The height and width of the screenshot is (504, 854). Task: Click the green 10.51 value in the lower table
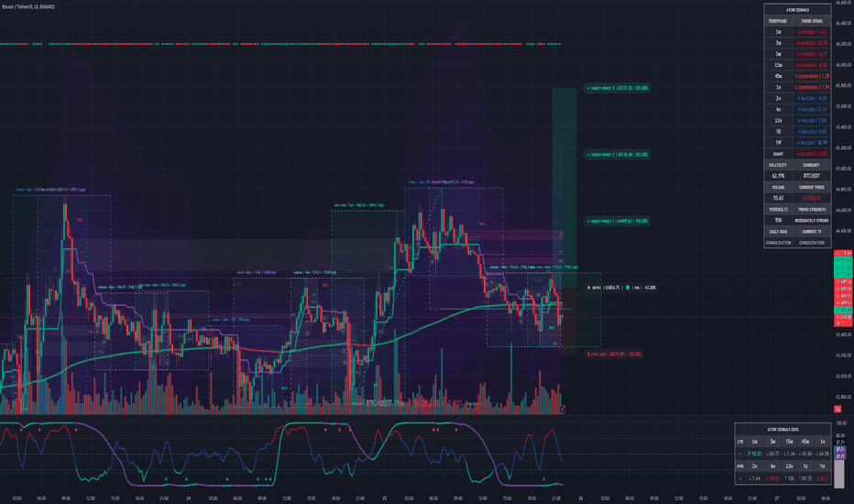[x=755, y=454]
